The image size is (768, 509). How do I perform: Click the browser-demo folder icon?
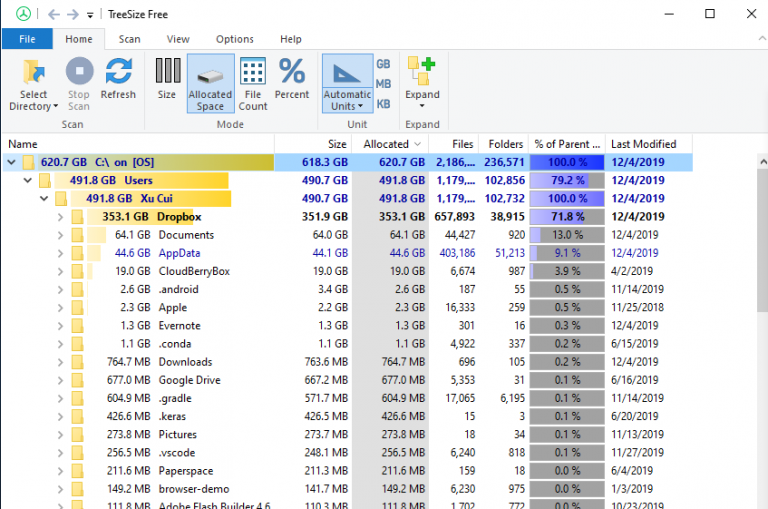77,488
